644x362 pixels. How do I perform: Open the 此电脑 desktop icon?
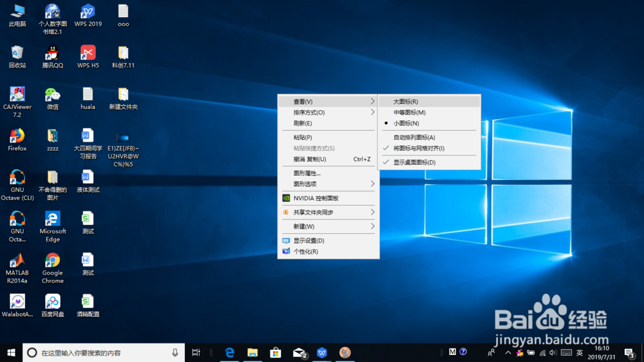17,15
